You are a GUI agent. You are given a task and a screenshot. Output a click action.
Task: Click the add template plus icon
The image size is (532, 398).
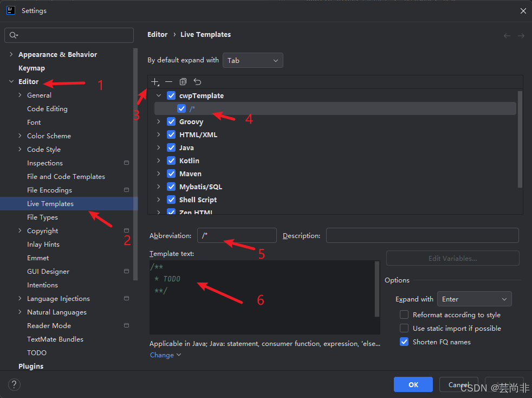155,82
